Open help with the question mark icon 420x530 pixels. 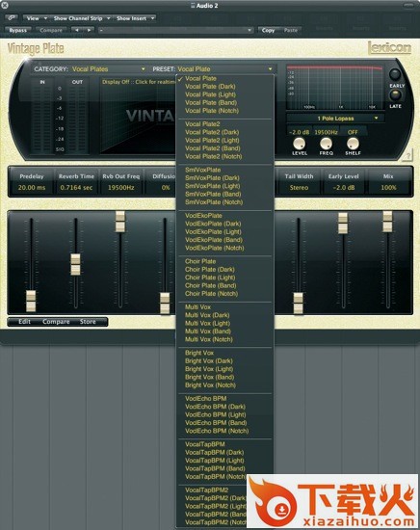pos(407,155)
